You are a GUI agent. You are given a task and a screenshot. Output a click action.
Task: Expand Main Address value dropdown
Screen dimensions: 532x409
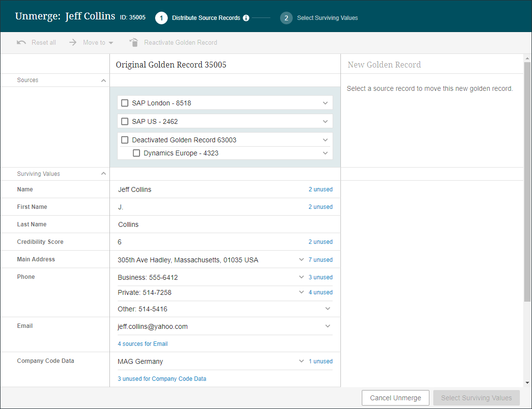[x=301, y=260]
